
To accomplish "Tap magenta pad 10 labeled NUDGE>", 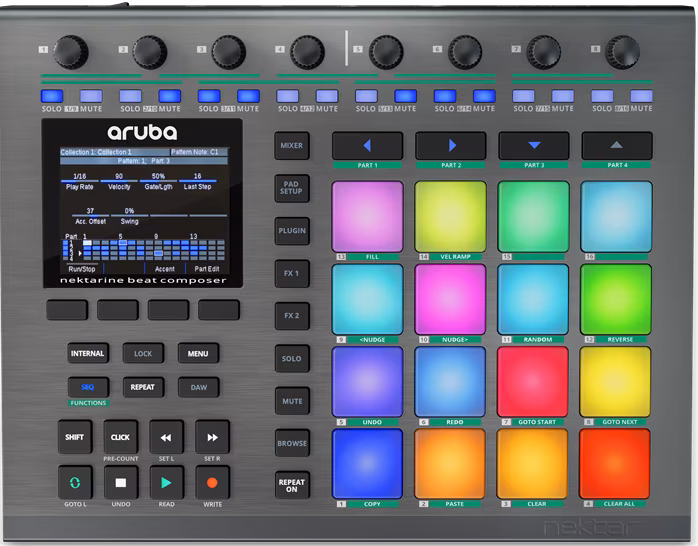I will (x=450, y=299).
